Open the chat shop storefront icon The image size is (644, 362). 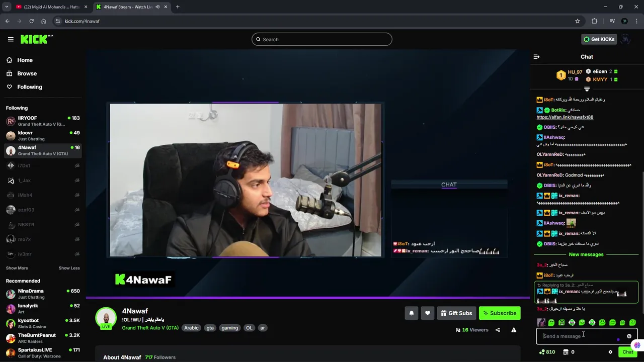pyautogui.click(x=566, y=352)
